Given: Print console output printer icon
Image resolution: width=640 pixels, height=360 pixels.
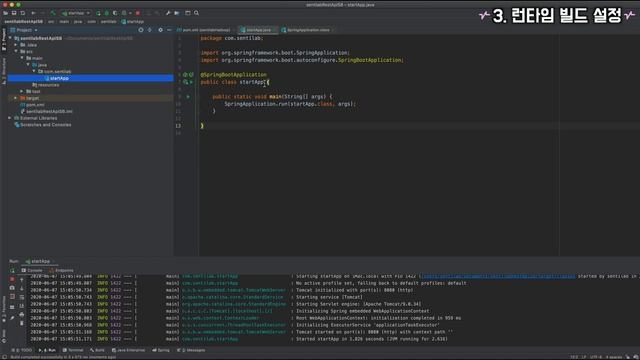Looking at the screenshot, I should click(22, 314).
